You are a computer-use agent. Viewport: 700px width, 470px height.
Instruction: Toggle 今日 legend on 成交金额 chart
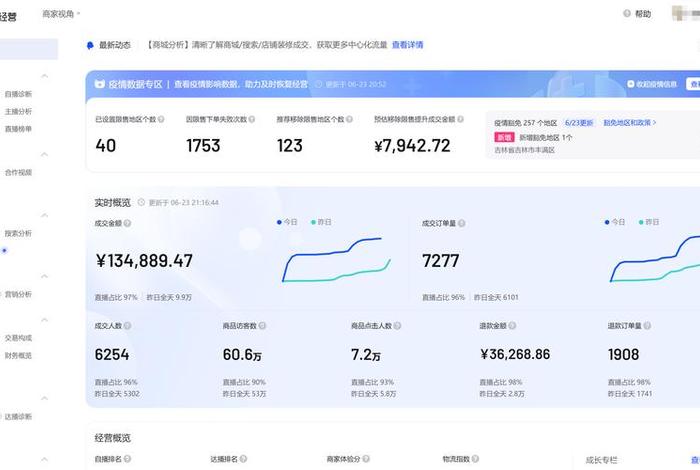tap(287, 222)
